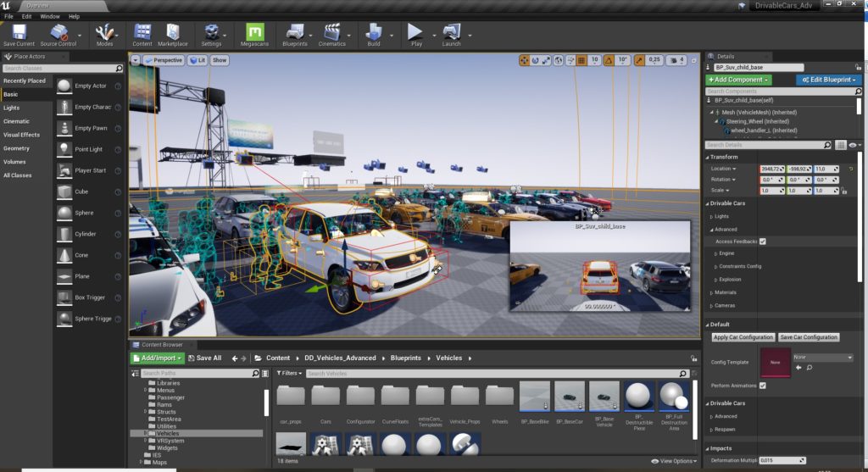Click the green Add Component button
Viewport: 868px width, 472px height.
[738, 80]
